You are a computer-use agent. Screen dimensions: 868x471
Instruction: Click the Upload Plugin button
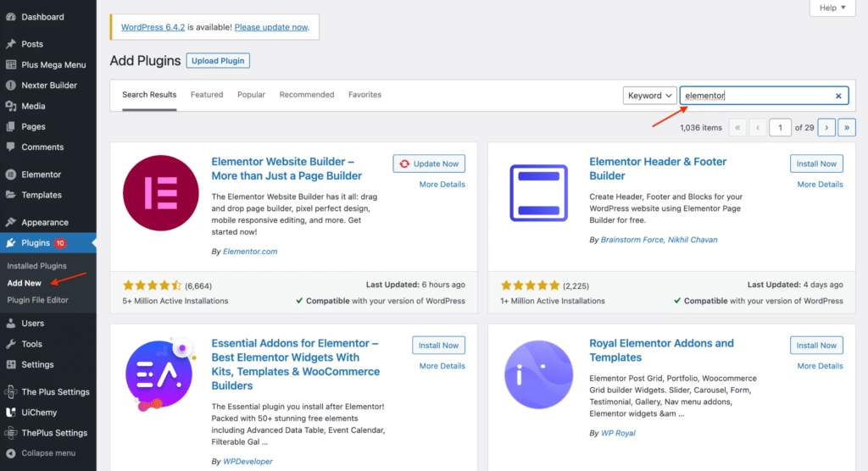click(218, 61)
